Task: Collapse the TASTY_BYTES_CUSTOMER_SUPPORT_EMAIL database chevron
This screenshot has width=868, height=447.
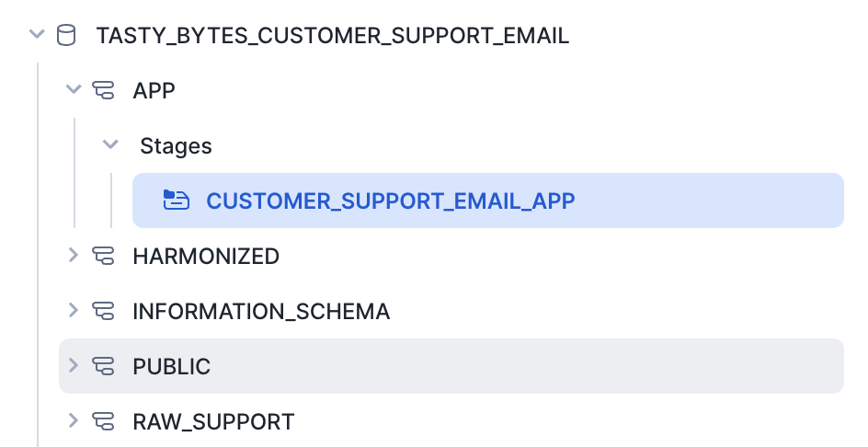Action: (37, 36)
